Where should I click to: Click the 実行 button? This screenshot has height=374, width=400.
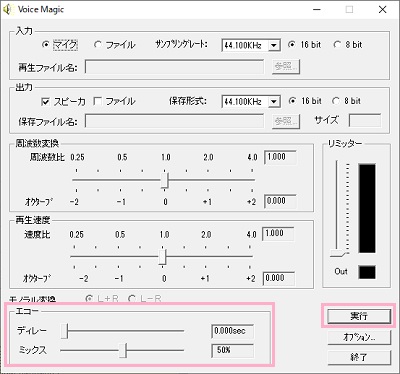pyautogui.click(x=359, y=316)
